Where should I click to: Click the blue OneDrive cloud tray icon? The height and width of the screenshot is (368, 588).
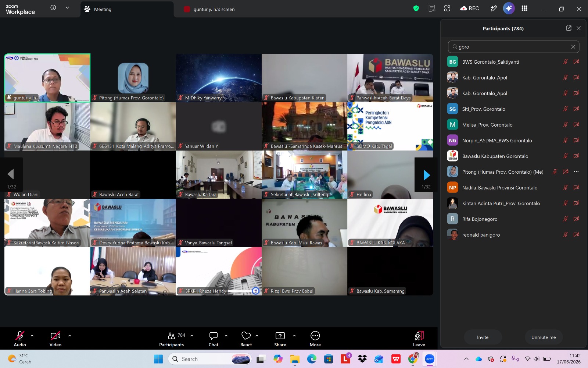click(x=478, y=359)
